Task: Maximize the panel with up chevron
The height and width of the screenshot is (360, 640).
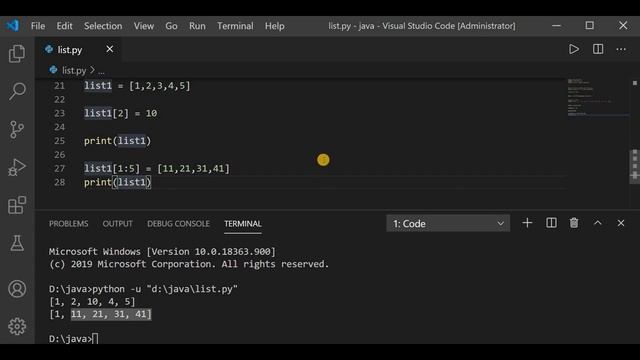Action: 598,223
